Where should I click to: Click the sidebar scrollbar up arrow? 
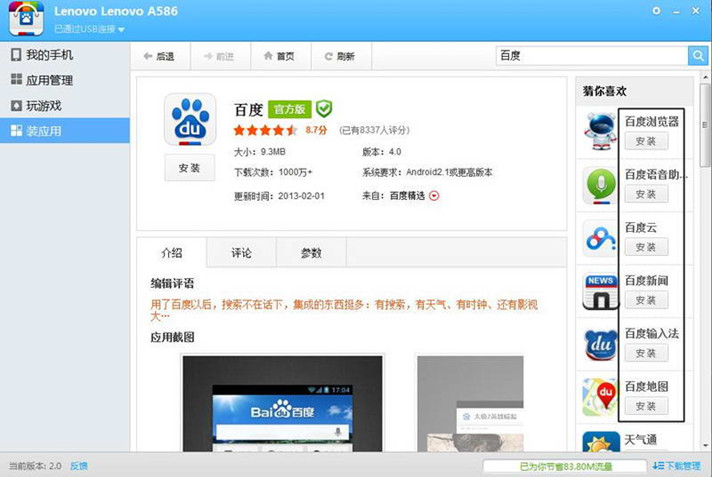click(705, 78)
